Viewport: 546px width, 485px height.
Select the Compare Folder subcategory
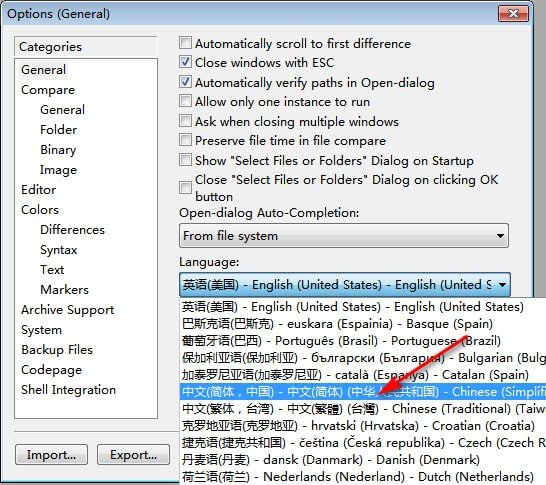point(58,130)
